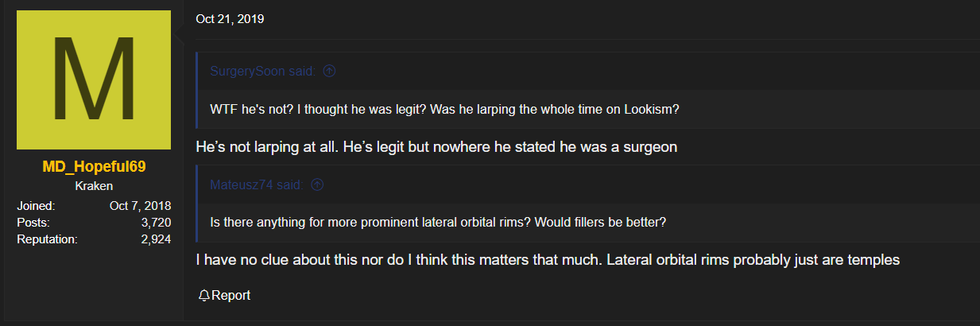Click the join date Oct 7, 2018
Screen dimensions: 980x326
tap(140, 206)
